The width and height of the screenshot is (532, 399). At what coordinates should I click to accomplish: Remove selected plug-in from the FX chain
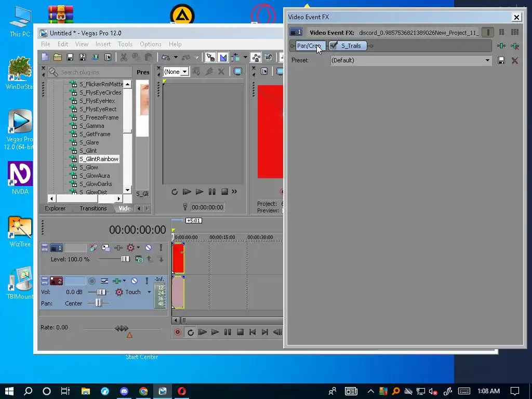(x=515, y=46)
